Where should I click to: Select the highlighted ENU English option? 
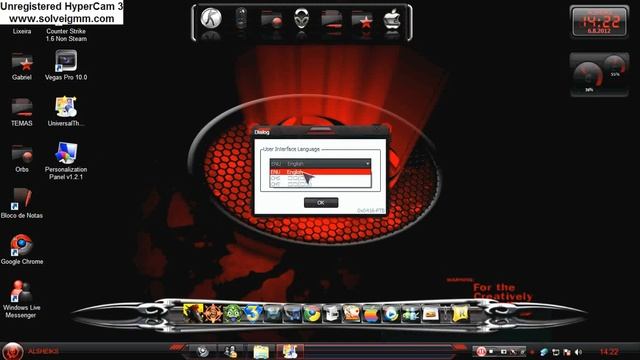[320, 172]
